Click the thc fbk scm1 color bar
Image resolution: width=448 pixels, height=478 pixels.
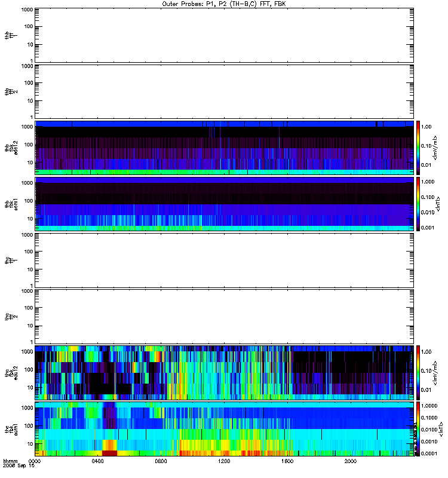418,429
